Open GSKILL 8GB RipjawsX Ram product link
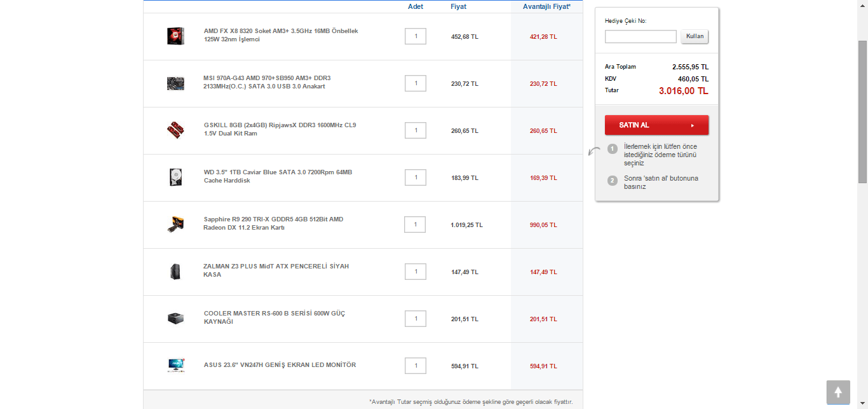Image resolution: width=868 pixels, height=409 pixels. pos(280,129)
